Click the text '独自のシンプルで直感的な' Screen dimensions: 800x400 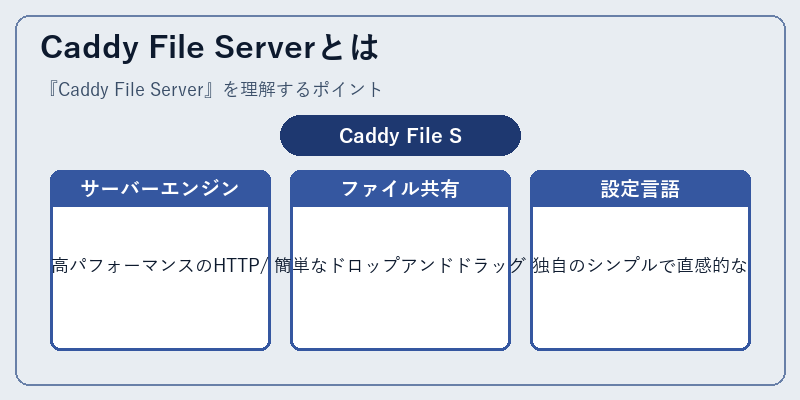point(640,266)
